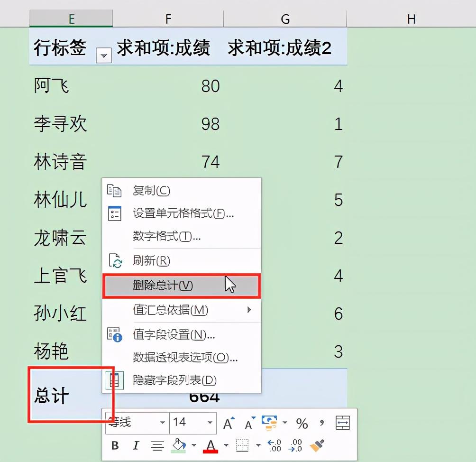The width and height of the screenshot is (476, 462).
Task: Expand fill color dropdown arrow
Action: pyautogui.click(x=194, y=445)
